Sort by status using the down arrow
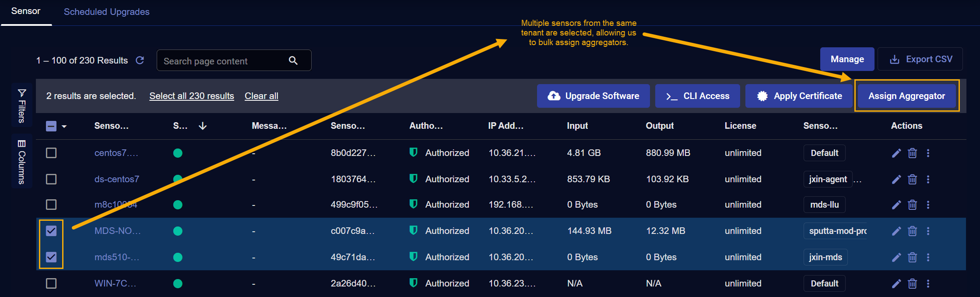Screen dimensions: 980x297 point(203,126)
